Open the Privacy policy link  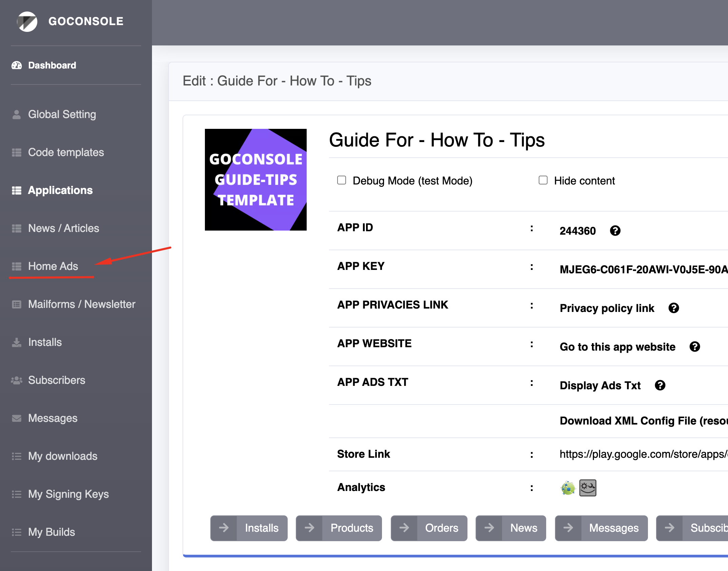[x=607, y=308]
